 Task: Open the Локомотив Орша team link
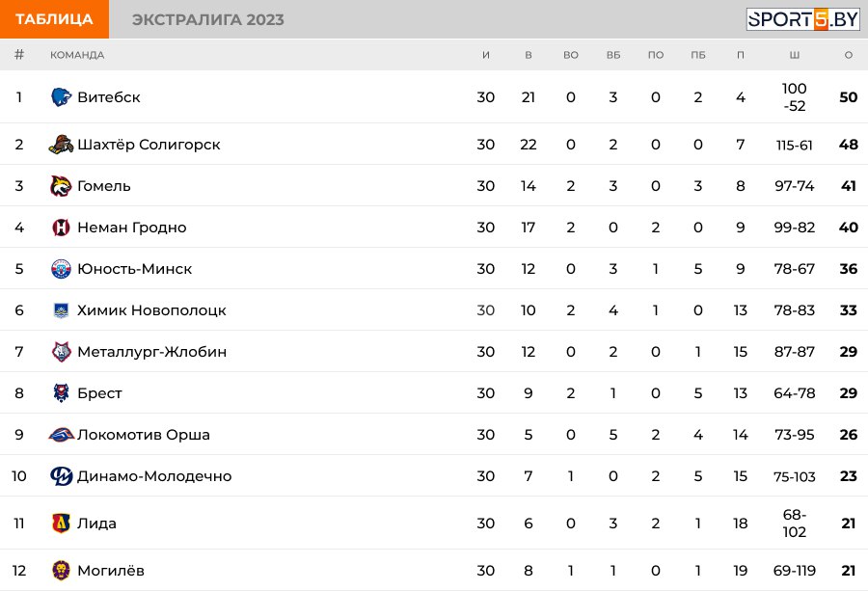tap(144, 435)
